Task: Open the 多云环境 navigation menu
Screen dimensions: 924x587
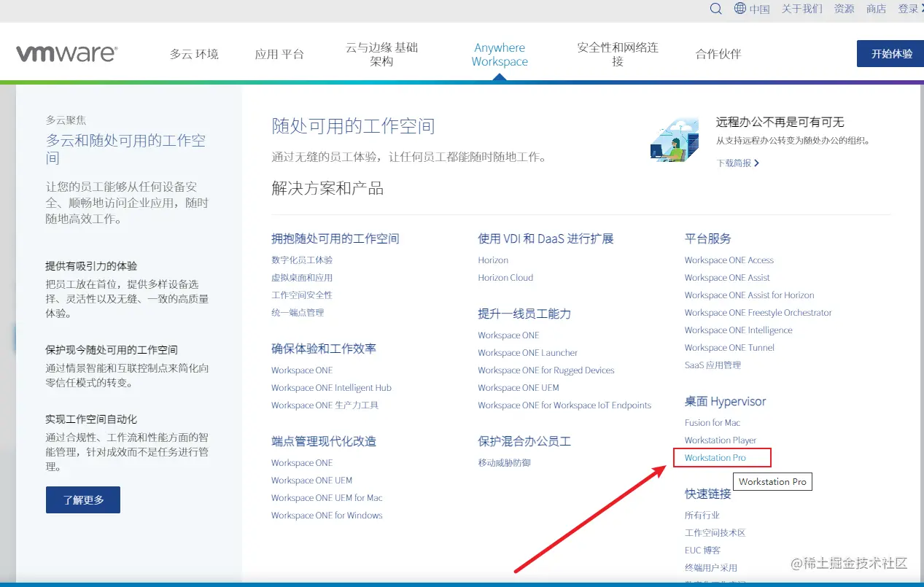Action: (x=194, y=54)
